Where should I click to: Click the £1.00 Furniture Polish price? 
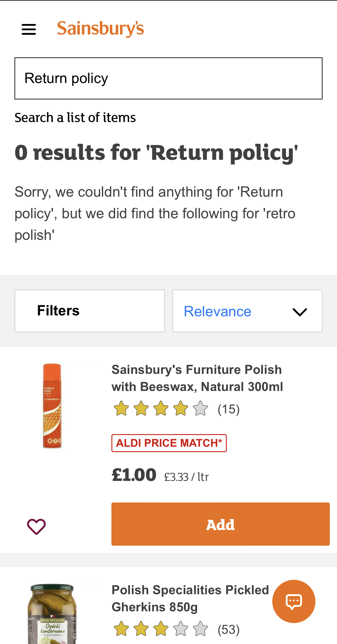point(134,475)
